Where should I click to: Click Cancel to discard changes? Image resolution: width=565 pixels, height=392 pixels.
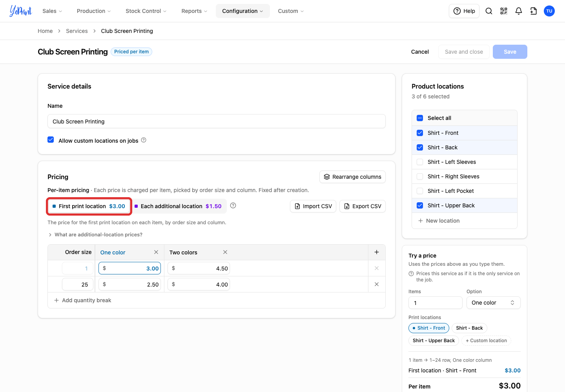(x=420, y=52)
